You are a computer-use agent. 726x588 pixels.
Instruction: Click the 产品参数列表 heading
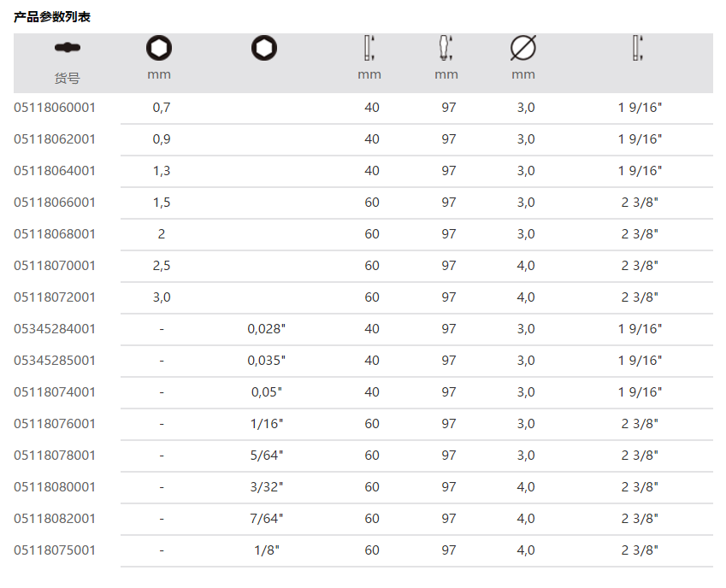click(52, 16)
